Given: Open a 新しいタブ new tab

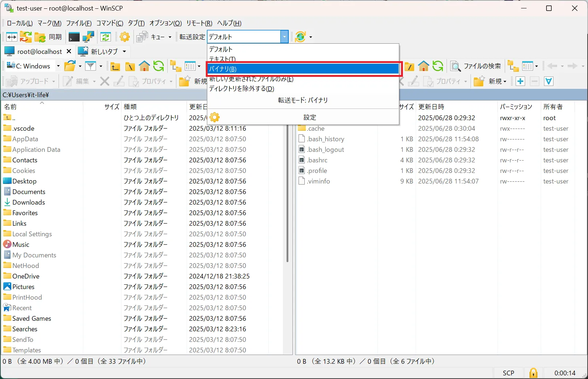Looking at the screenshot, I should (x=98, y=51).
